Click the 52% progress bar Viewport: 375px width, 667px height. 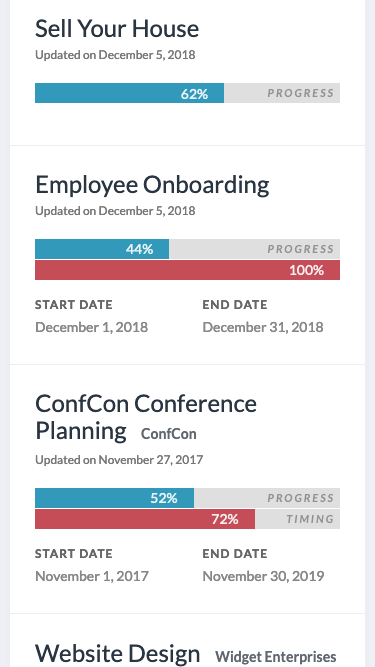188,498
